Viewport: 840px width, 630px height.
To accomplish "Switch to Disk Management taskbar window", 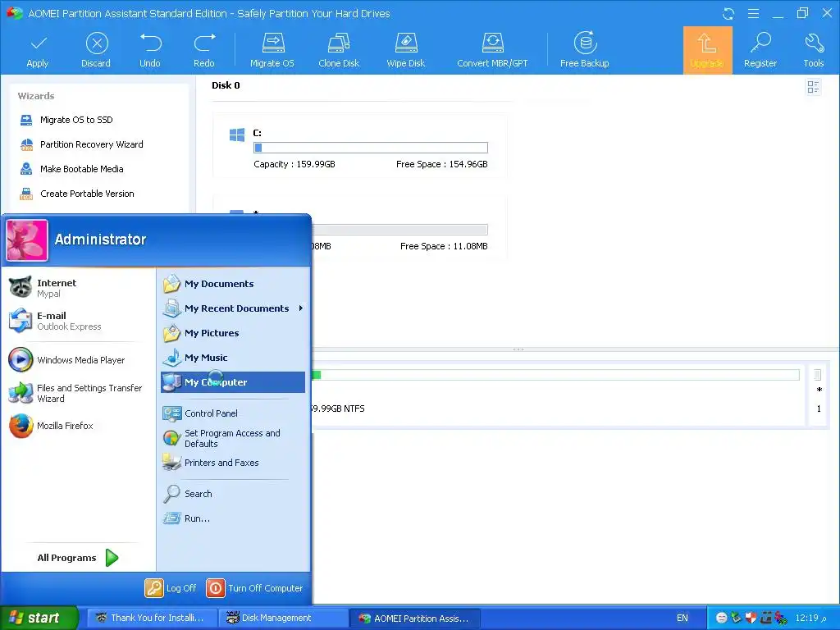I will (284, 619).
